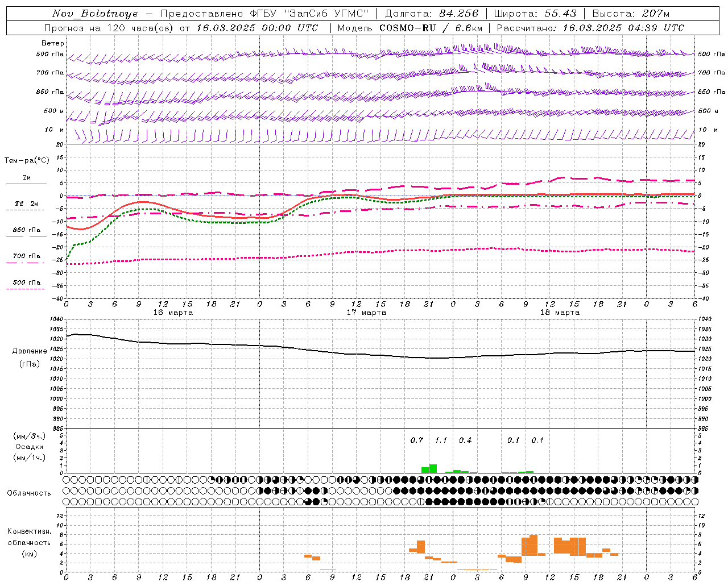This screenshot has height=582, width=728.
Task: Select the 'Давление' pressure panel label
Action: click(x=30, y=351)
